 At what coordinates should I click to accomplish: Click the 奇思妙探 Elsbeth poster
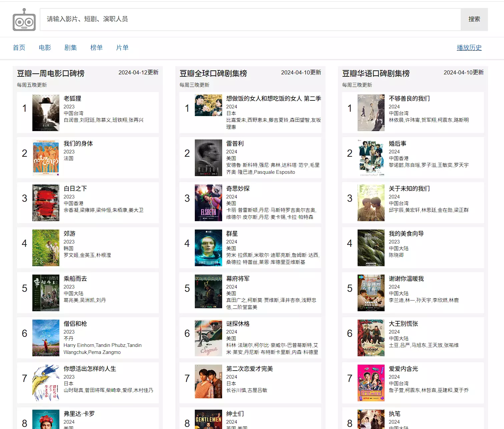point(208,203)
